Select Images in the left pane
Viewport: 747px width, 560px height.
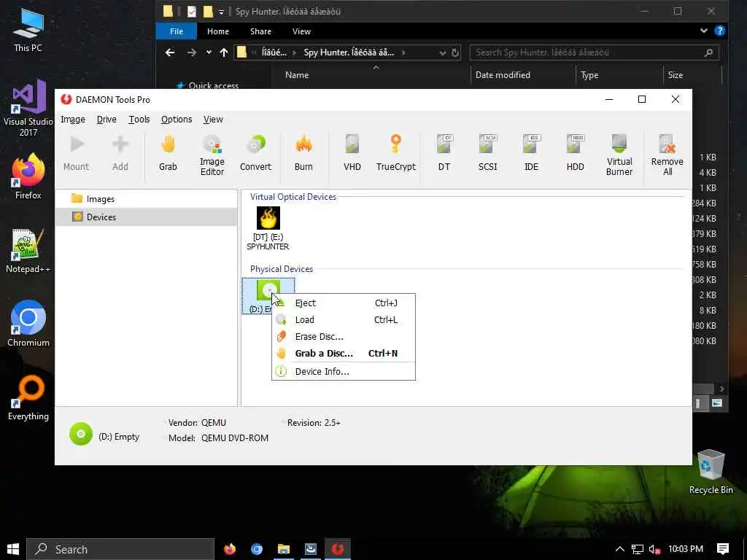pos(146,199)
